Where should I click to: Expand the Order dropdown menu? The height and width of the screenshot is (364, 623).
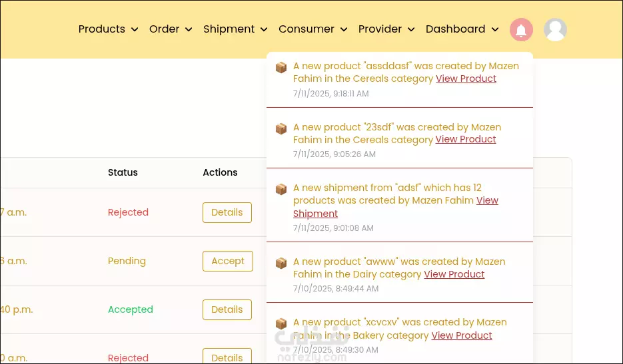171,29
